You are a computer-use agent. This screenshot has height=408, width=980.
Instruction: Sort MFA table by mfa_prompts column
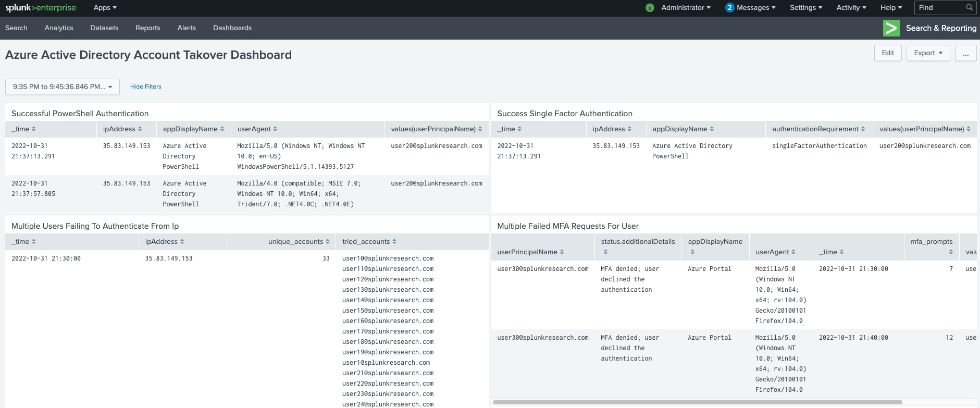[932, 246]
